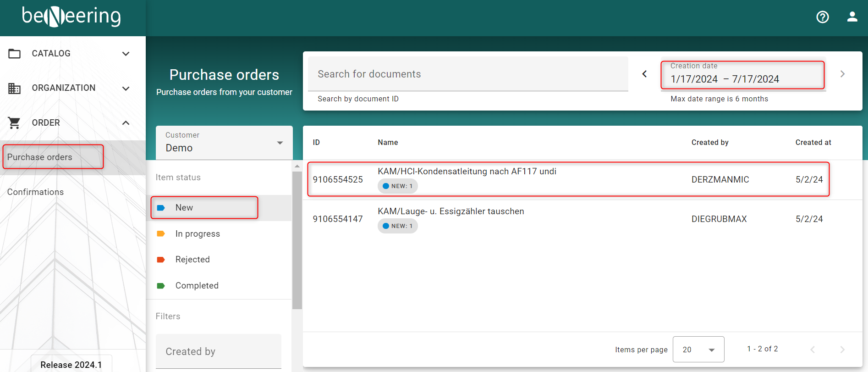
Task: Open the Items per page dropdown
Action: pos(698,350)
